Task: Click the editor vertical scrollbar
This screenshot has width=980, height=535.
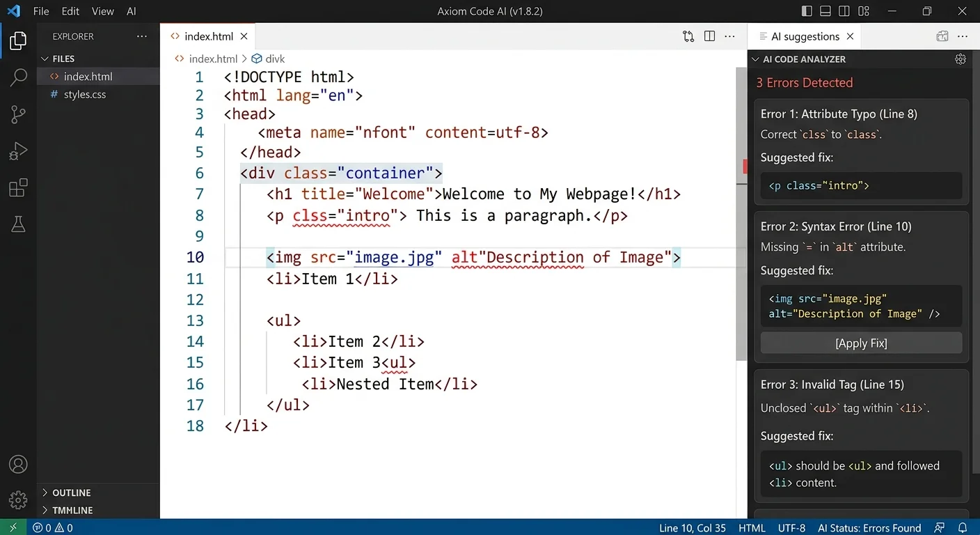Action: point(741,214)
